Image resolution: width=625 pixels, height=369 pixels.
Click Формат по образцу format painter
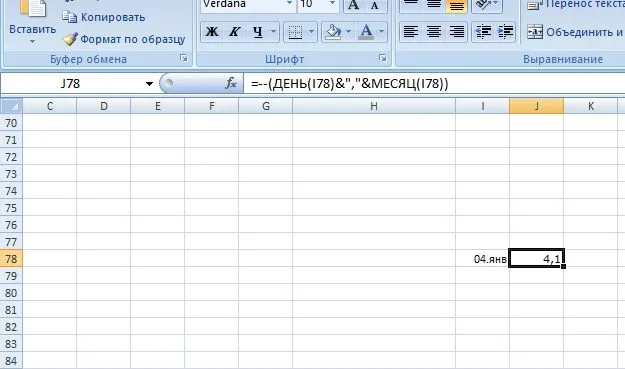coord(124,39)
